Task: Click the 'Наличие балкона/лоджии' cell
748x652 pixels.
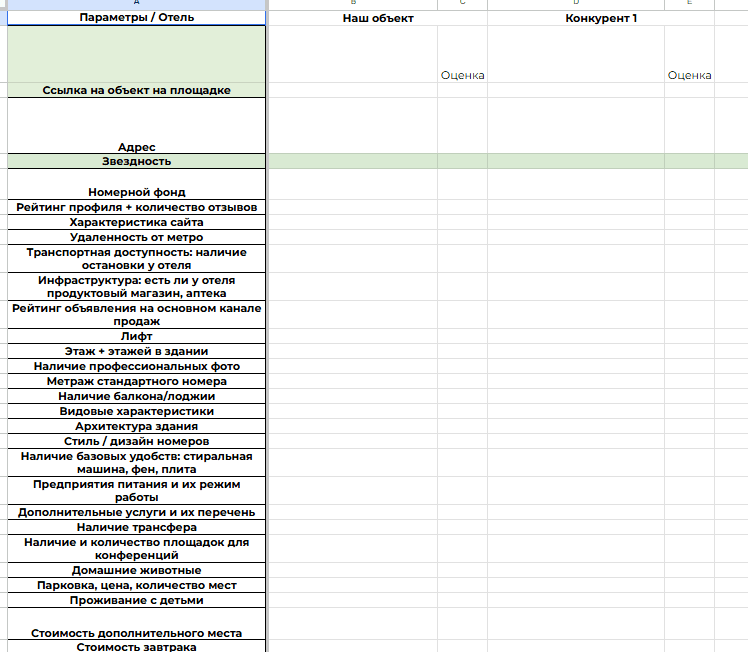Action: tap(136, 396)
